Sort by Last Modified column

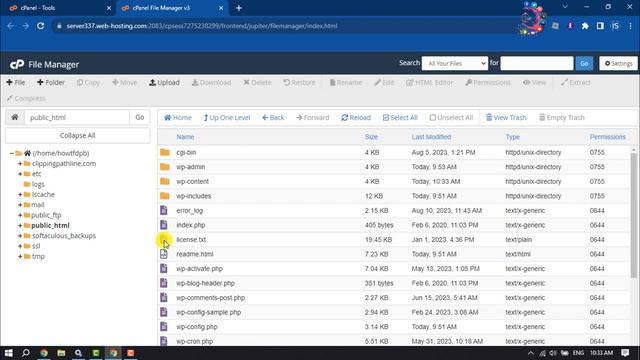pos(431,137)
